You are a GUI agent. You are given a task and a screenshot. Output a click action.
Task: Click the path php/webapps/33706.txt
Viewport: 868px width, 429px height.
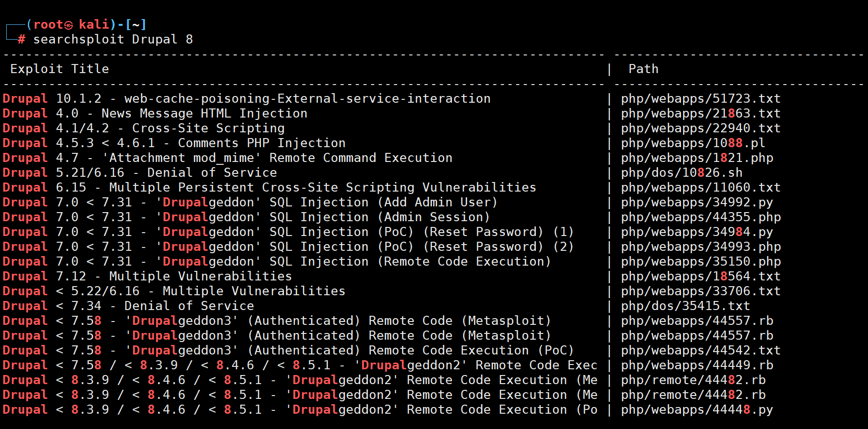pyautogui.click(x=701, y=291)
